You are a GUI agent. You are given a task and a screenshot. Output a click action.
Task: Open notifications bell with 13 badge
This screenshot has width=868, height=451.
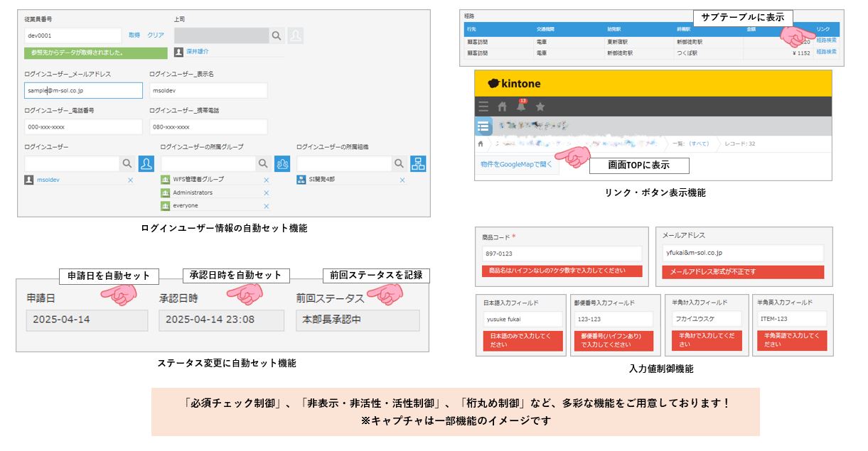click(521, 107)
